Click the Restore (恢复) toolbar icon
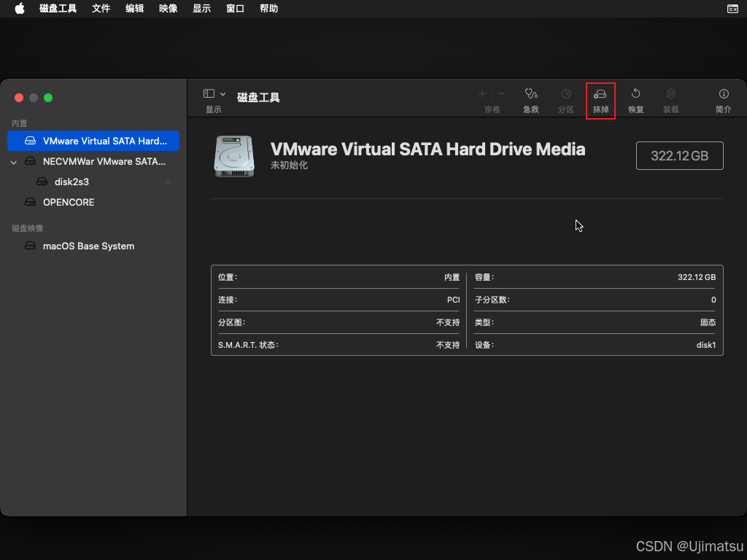 (x=635, y=93)
